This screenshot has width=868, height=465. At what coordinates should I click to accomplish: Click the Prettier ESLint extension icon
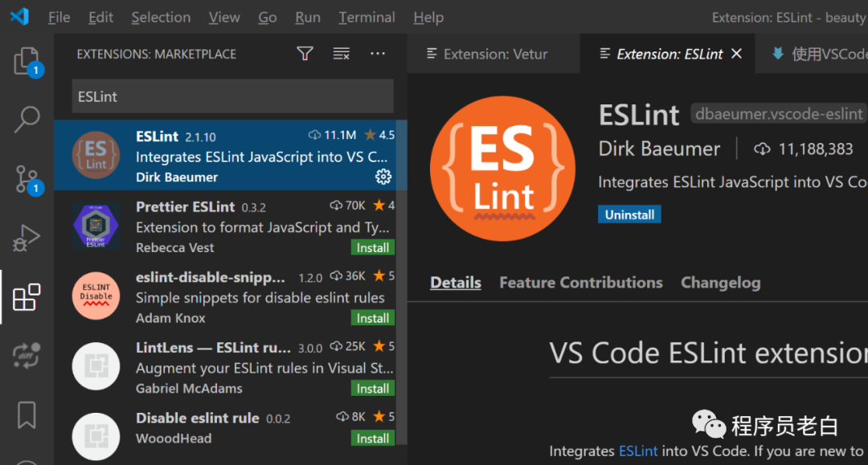coord(96,226)
